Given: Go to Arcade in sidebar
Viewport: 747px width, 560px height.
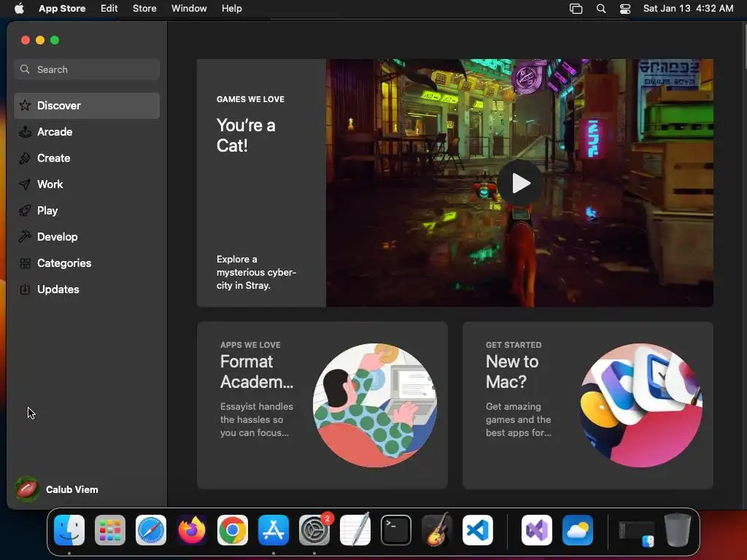Looking at the screenshot, I should click(87, 132).
